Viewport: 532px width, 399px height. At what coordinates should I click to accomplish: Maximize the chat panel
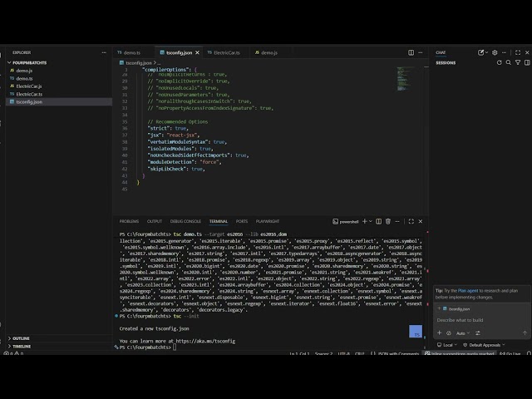point(518,52)
